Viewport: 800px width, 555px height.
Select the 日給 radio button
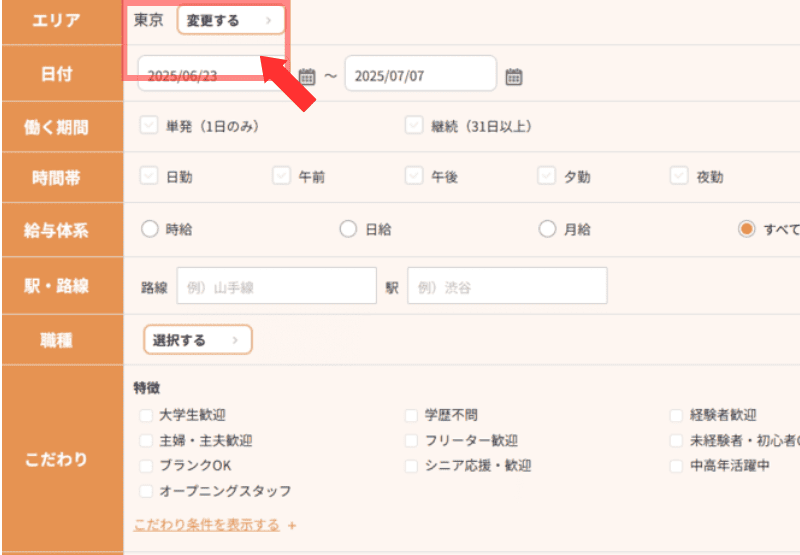[348, 229]
